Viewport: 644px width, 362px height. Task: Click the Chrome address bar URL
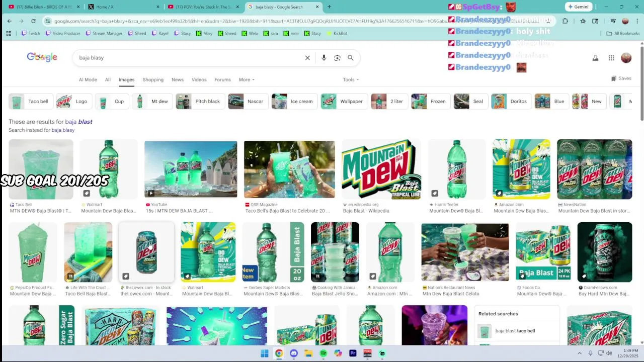[x=297, y=21]
